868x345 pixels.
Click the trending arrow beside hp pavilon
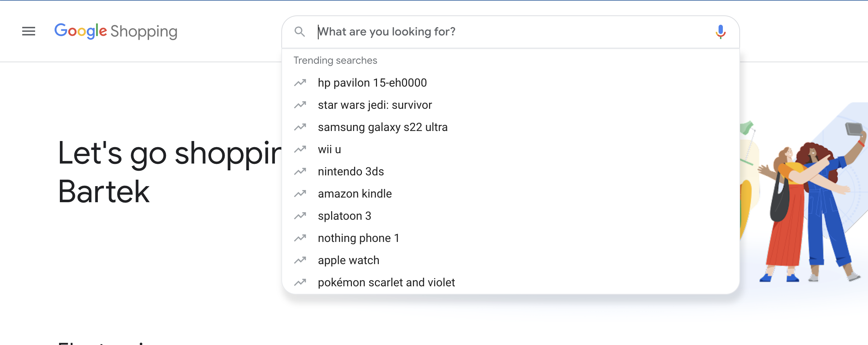click(x=300, y=83)
